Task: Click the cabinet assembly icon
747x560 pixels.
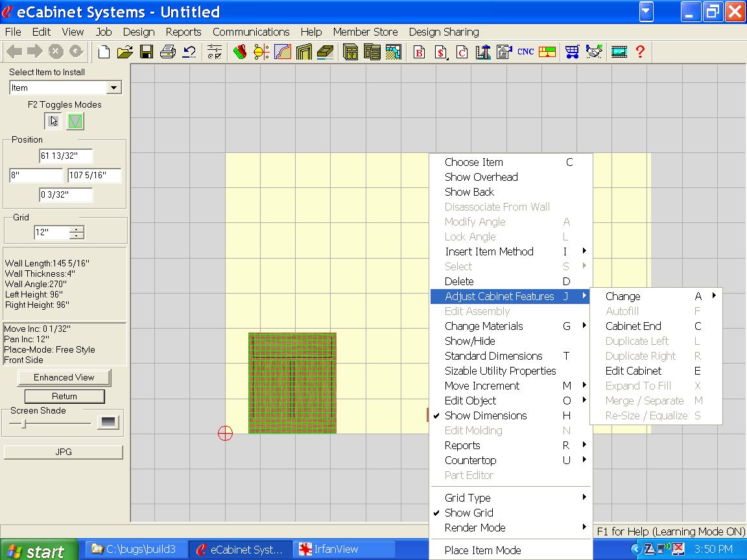Action: (372, 51)
